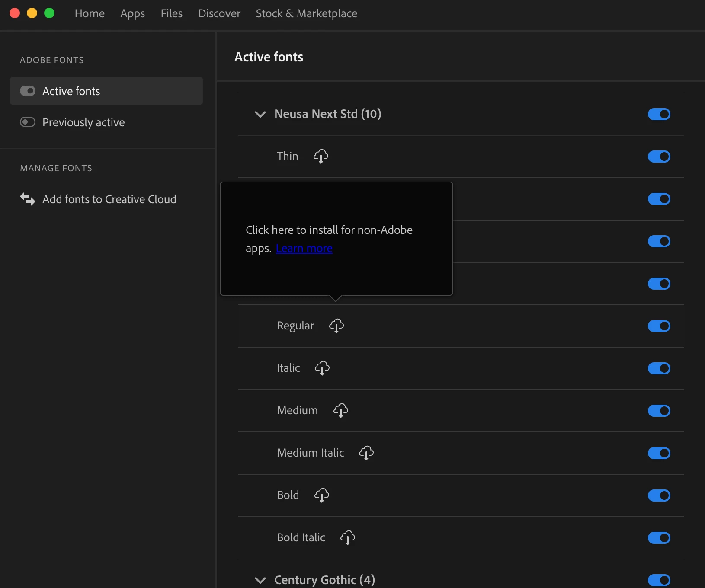Open Add fonts to Creative Cloud
Screen dimensions: 705x588
pyautogui.click(x=106, y=199)
